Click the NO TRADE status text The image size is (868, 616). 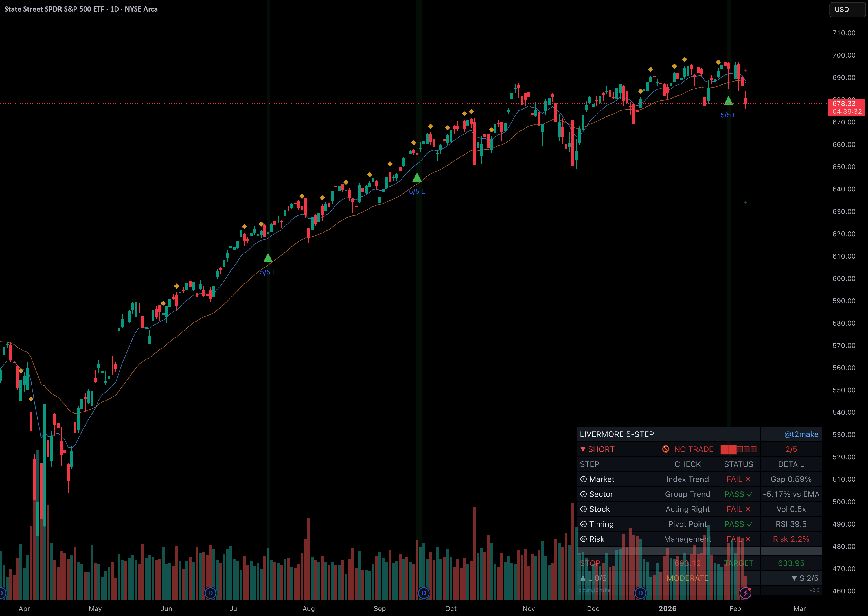[694, 449]
